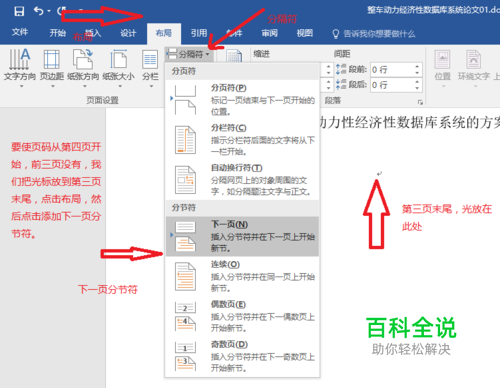Screen dimensions: 500x388
Task: Open the 段落 dialog launcher
Action: coord(420,102)
